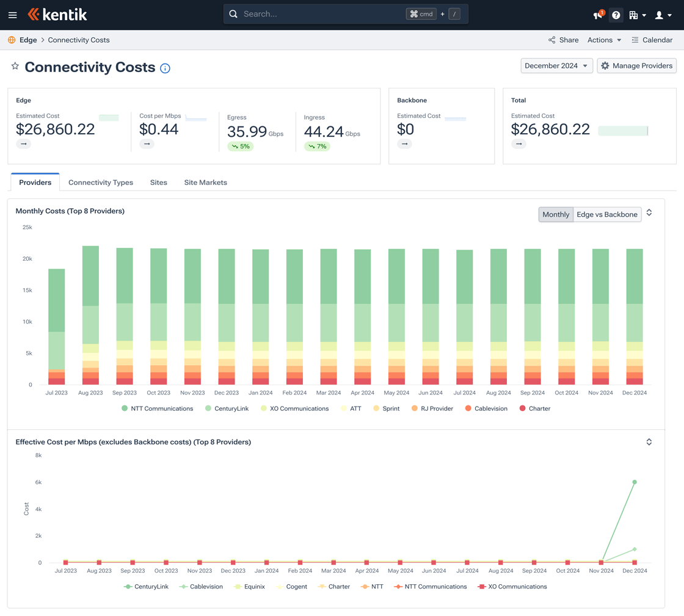Open the help menu question mark icon
The image size is (684, 616).
click(x=616, y=15)
